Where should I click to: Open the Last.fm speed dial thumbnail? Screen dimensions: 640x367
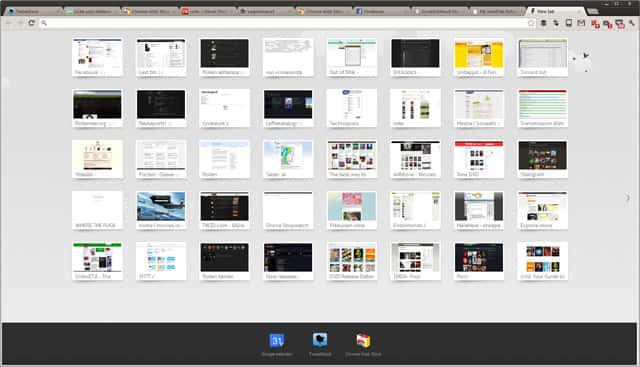(161, 57)
